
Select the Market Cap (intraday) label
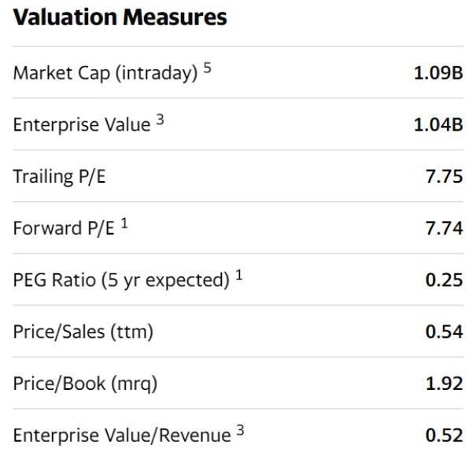pyautogui.click(x=105, y=73)
